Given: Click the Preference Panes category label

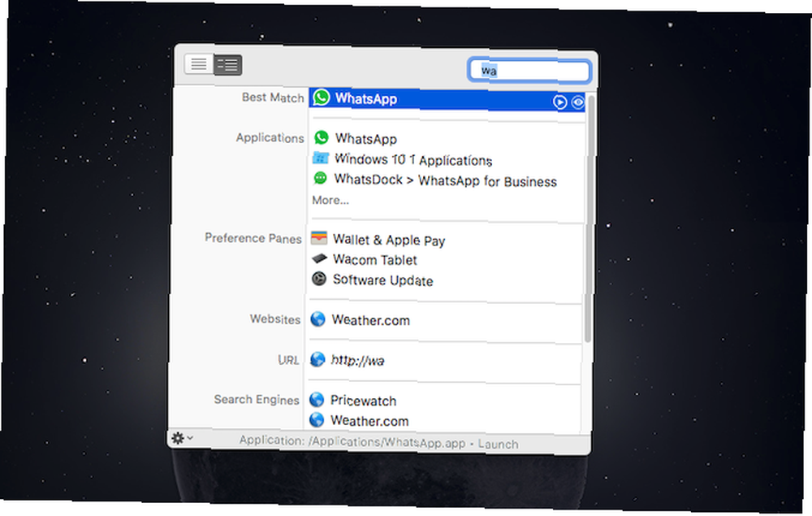Looking at the screenshot, I should (253, 238).
